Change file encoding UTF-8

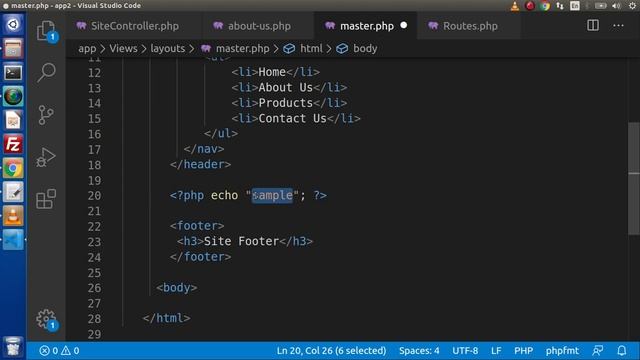465,351
